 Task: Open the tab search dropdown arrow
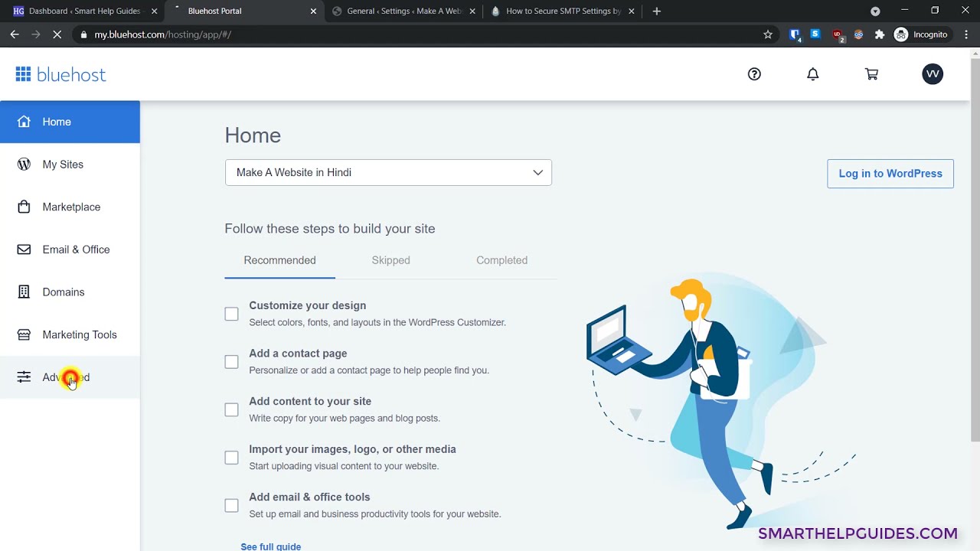875,11
